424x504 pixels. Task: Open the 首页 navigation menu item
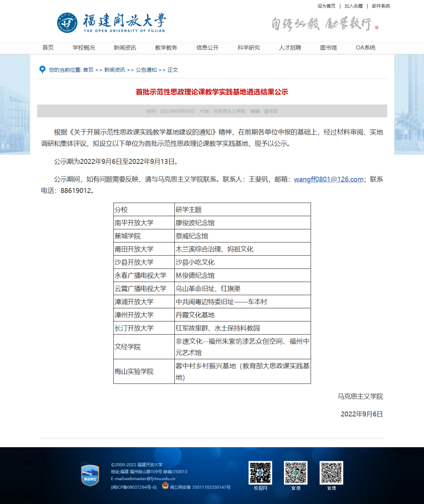[48, 47]
